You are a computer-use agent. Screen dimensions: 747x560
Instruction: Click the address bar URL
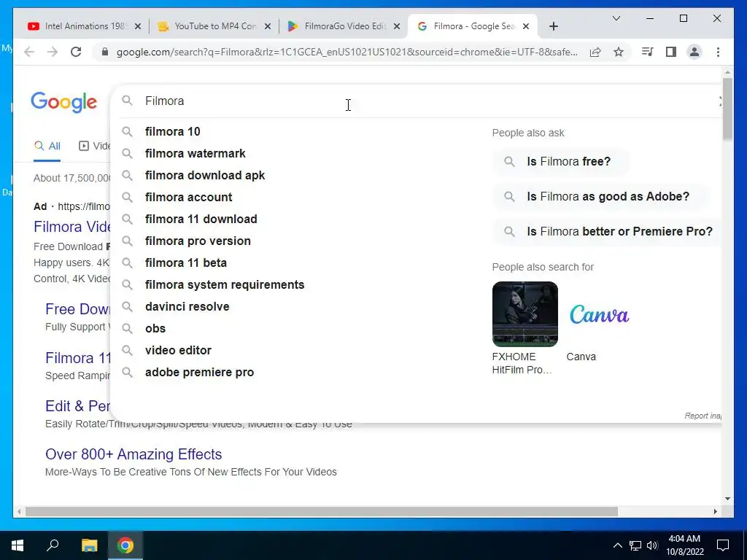point(347,52)
